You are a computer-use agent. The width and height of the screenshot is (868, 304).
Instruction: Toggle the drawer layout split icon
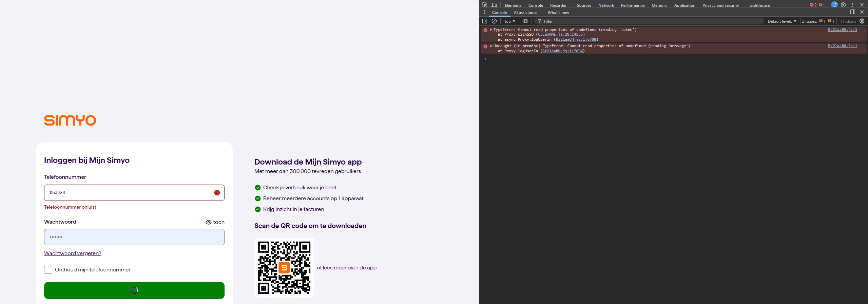pos(853,12)
